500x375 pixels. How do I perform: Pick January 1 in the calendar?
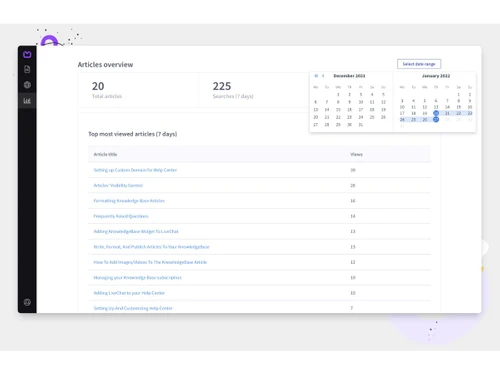coord(458,95)
